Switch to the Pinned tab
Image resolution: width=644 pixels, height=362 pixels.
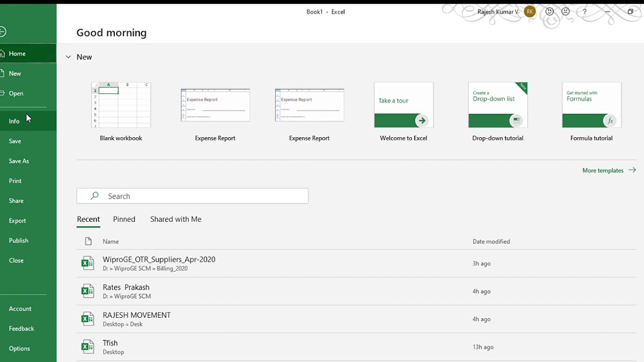[124, 219]
